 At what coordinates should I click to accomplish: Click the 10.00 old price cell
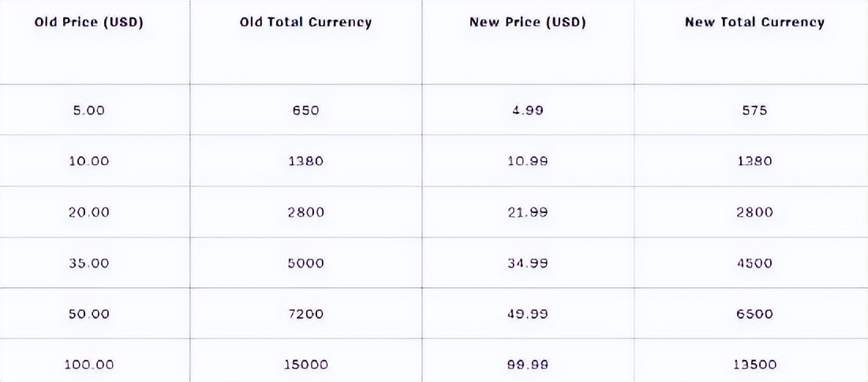click(88, 161)
